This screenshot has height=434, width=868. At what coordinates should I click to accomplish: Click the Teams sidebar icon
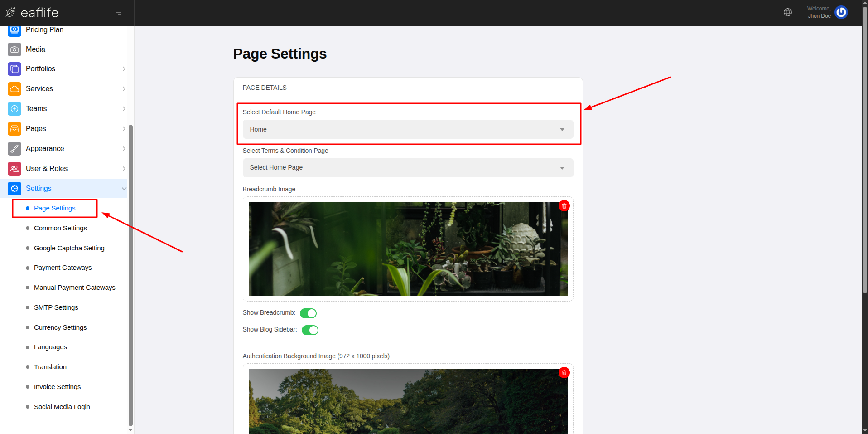[x=14, y=109]
